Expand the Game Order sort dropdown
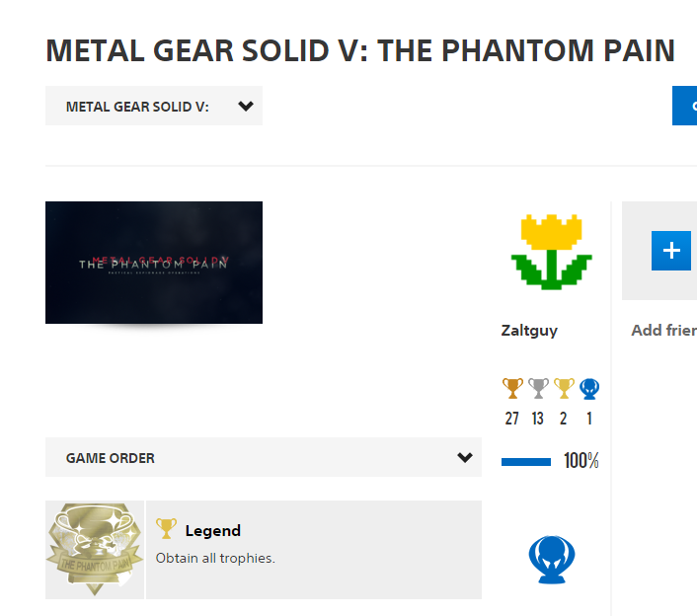The image size is (697, 616). (263, 458)
